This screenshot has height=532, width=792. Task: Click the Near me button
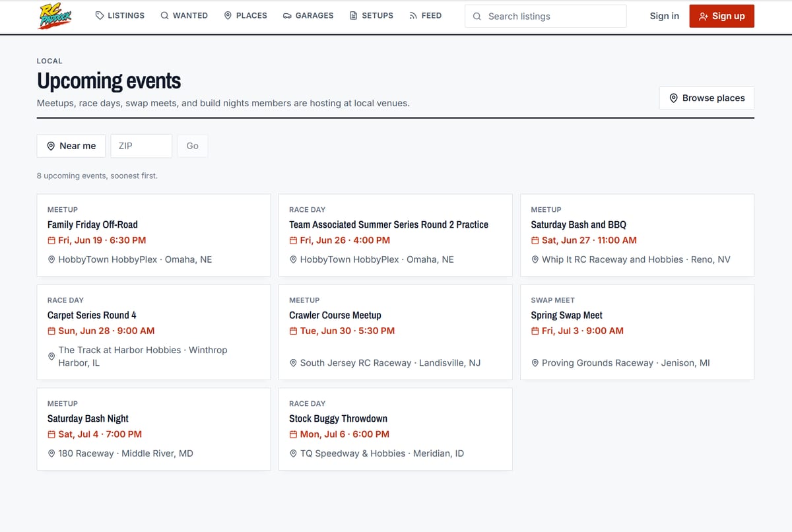[71, 146]
